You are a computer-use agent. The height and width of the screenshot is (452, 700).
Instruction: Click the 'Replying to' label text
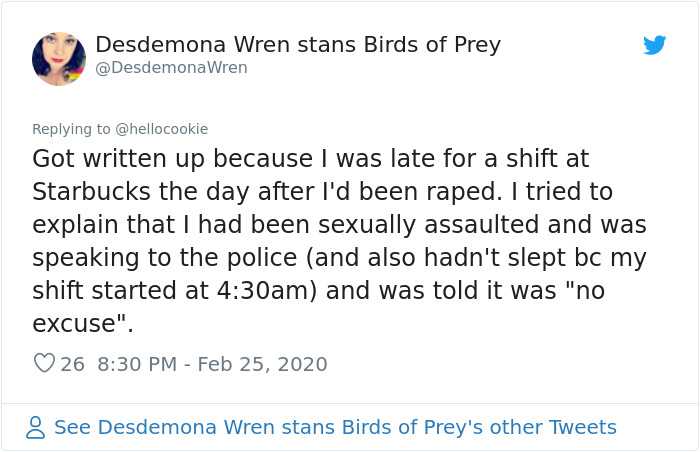73,129
